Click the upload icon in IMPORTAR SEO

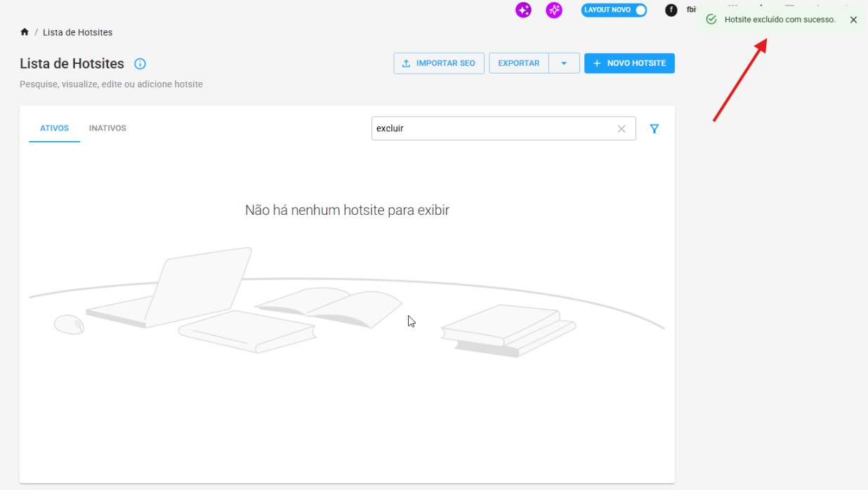pos(406,63)
